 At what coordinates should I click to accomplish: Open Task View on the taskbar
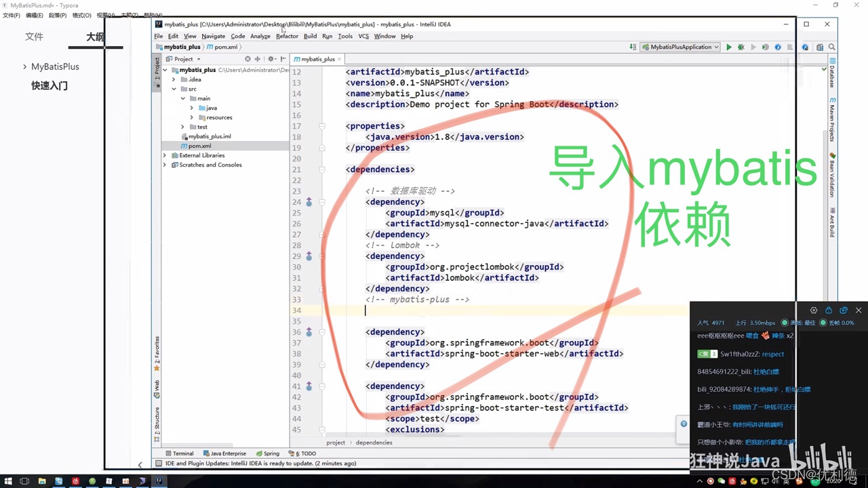[24, 481]
